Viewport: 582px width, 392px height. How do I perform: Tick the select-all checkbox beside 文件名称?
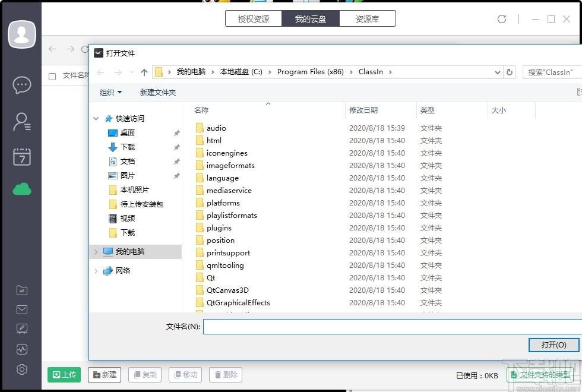coord(52,76)
